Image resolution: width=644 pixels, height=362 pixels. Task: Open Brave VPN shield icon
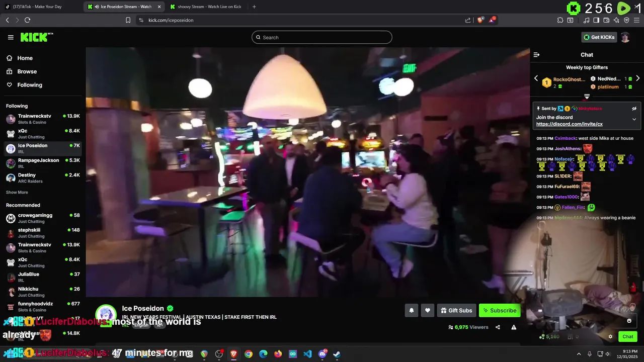pyautogui.click(x=626, y=20)
